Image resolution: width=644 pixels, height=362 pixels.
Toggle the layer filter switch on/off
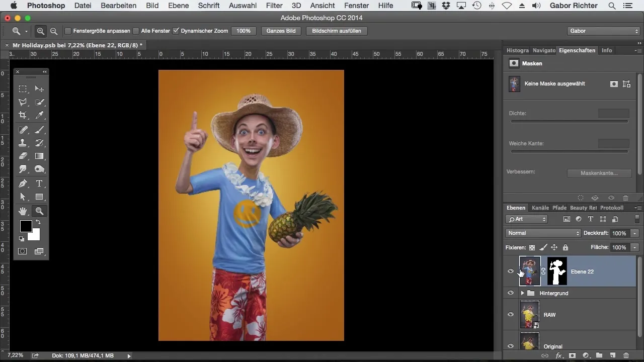coord(637,219)
